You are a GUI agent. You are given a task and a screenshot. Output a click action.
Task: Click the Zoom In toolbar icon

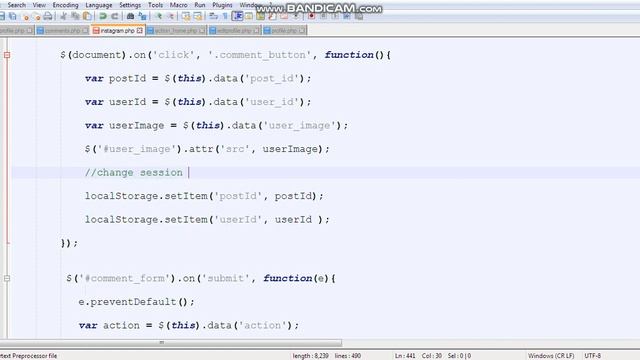[x=158, y=16]
